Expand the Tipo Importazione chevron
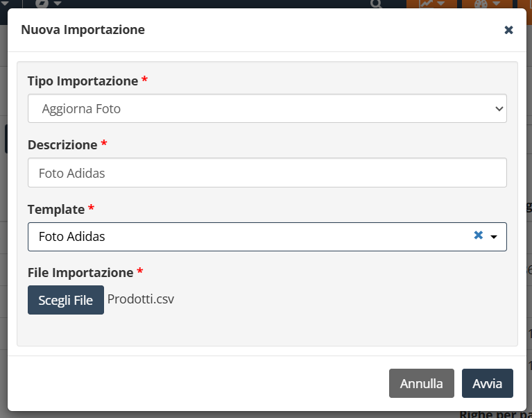This screenshot has width=532, height=418. coord(499,108)
